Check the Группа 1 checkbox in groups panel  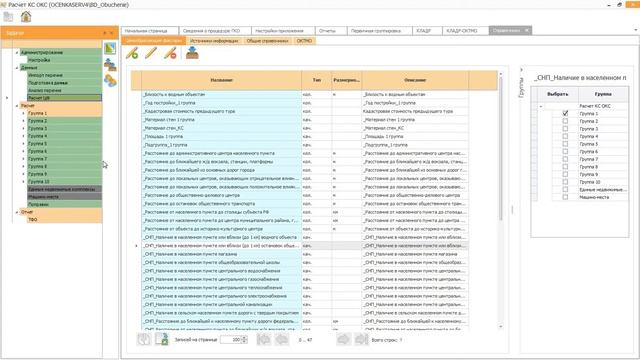click(565, 113)
